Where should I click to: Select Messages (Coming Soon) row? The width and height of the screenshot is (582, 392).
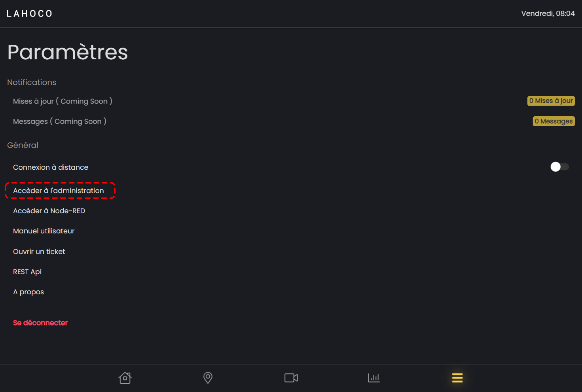click(x=60, y=121)
